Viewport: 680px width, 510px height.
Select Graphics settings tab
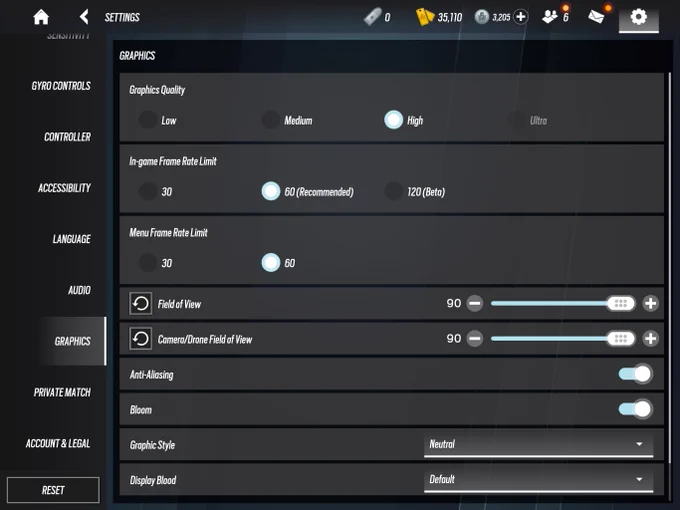pos(72,341)
